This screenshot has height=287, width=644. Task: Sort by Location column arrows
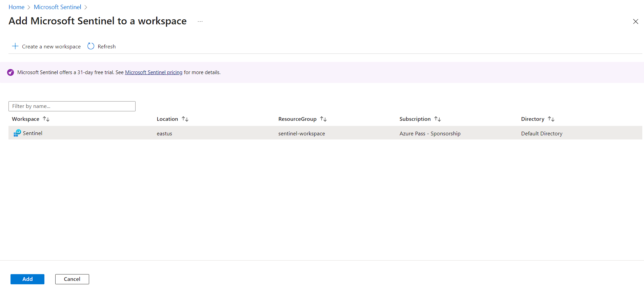[x=185, y=119]
